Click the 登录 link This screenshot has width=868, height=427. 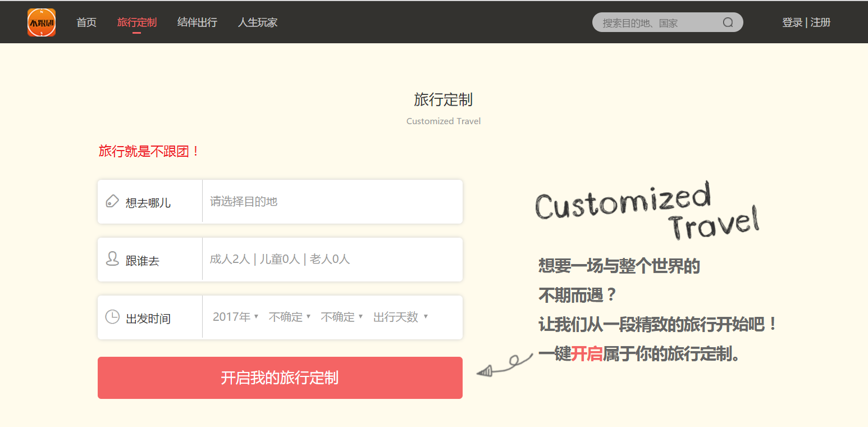pyautogui.click(x=792, y=22)
